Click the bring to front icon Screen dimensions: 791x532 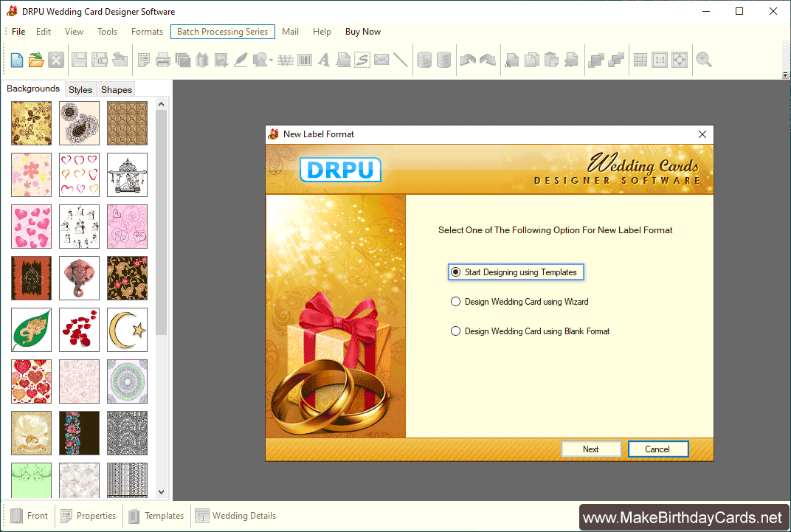[x=595, y=60]
